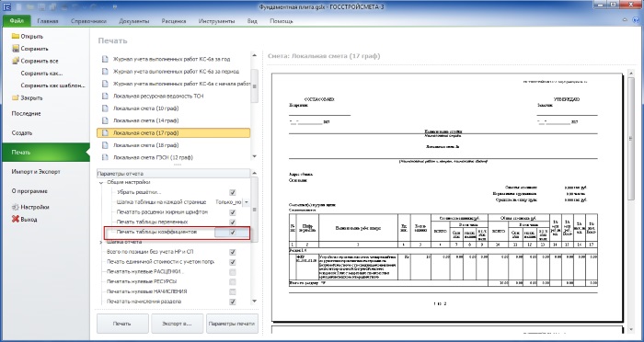Choose Сохранить как... in the file menu
Screen dimensions: 644x342
pos(42,74)
